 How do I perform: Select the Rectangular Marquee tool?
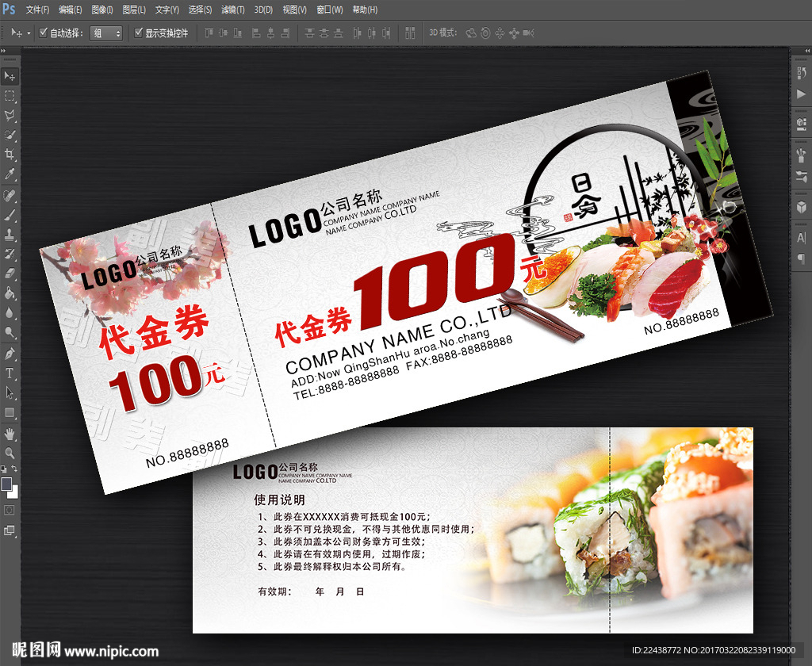(x=10, y=96)
